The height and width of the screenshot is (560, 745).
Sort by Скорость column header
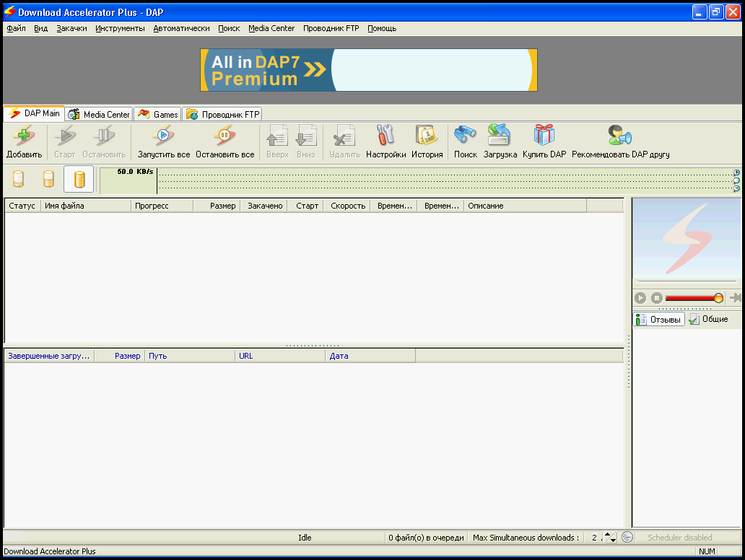347,206
